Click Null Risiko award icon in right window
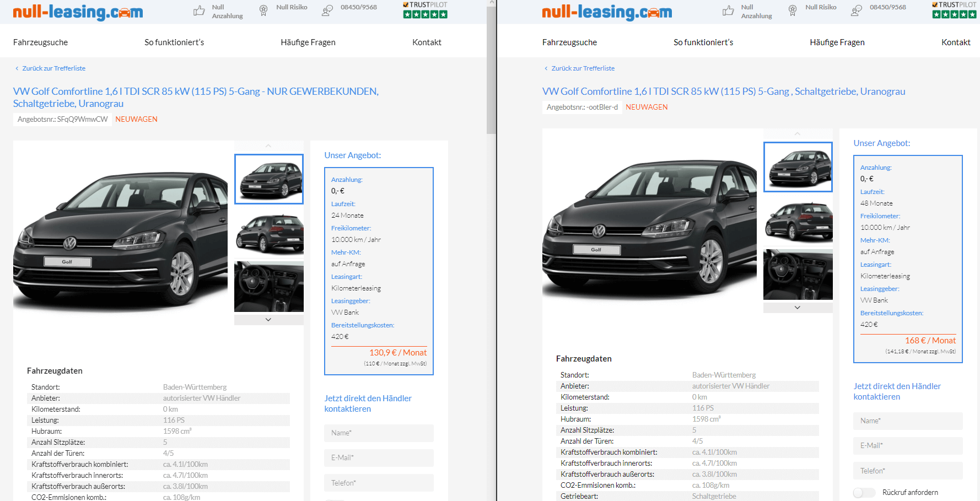980x501 pixels. 793,10
